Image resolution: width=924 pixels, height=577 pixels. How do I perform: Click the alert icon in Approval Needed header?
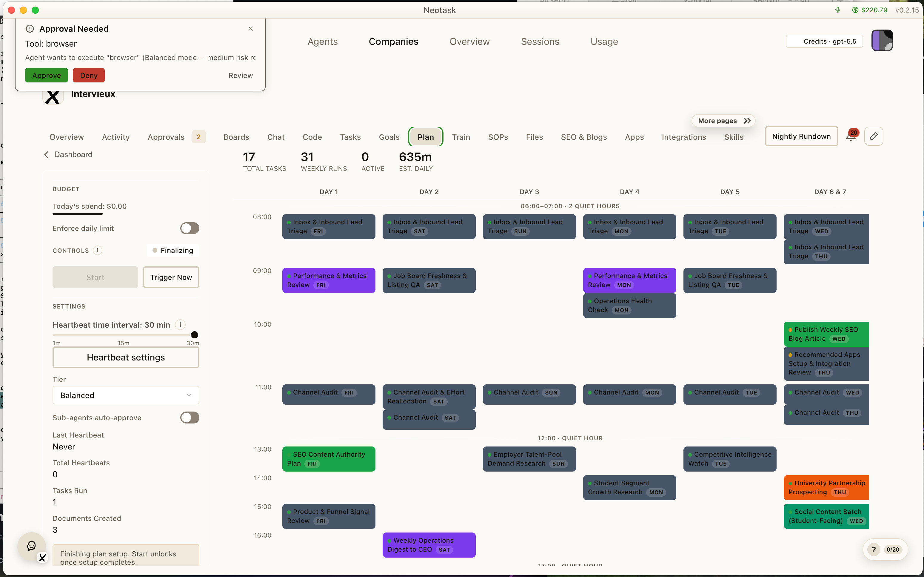click(x=30, y=29)
